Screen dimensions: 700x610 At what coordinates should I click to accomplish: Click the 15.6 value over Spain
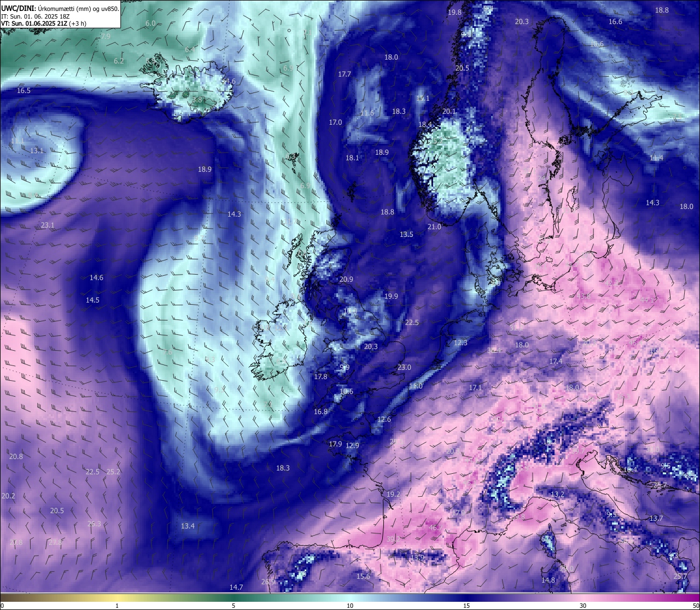coord(363,577)
